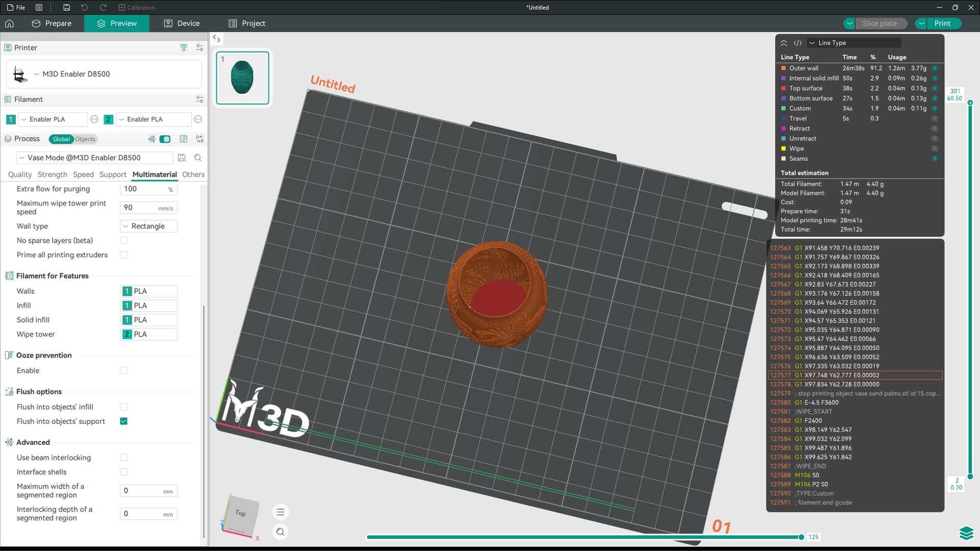The image size is (980, 551).
Task: Enable No sparse layers (beta) checkbox
Action: 124,240
